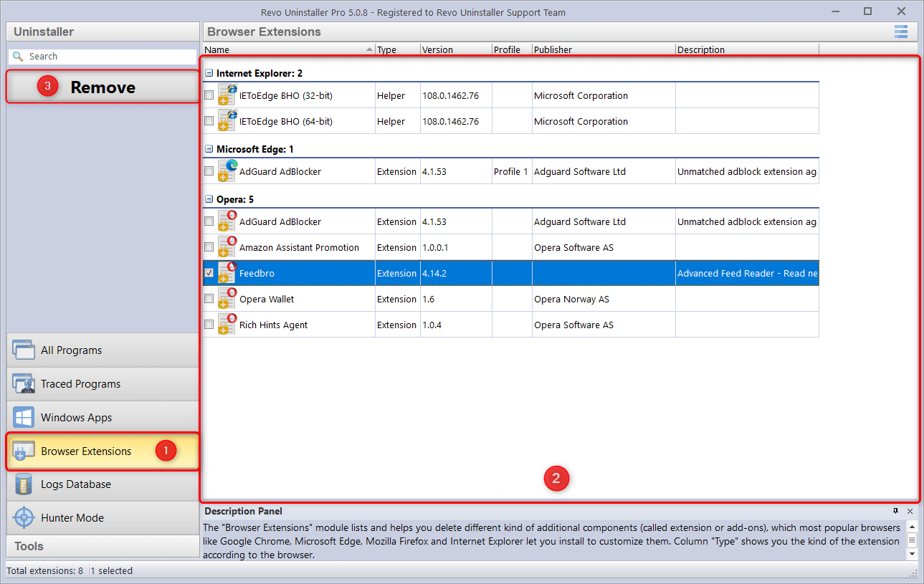Click the Traced Programs sidebar icon
Screen dimensions: 924x584
pos(24,384)
